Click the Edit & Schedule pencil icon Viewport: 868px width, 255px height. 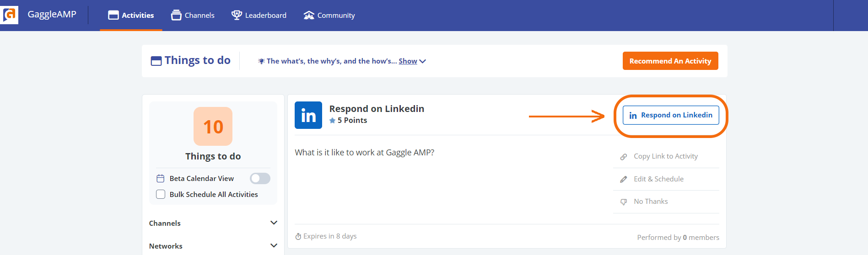point(623,179)
